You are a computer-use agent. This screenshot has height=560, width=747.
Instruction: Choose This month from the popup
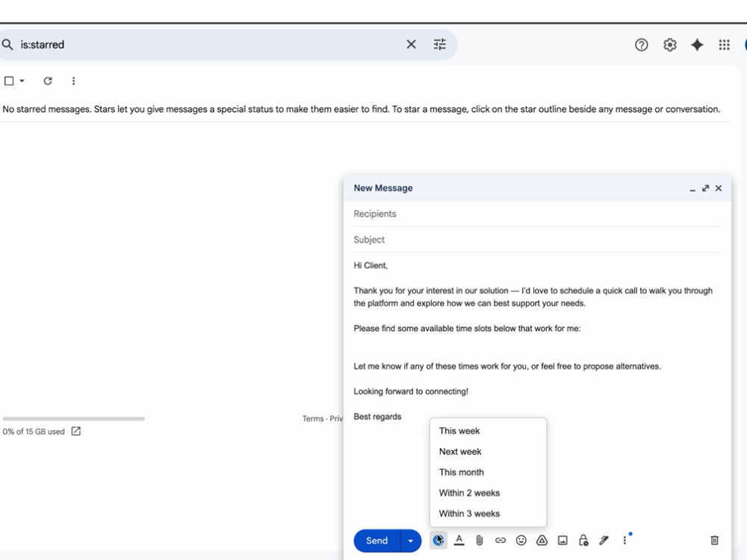(488, 473)
